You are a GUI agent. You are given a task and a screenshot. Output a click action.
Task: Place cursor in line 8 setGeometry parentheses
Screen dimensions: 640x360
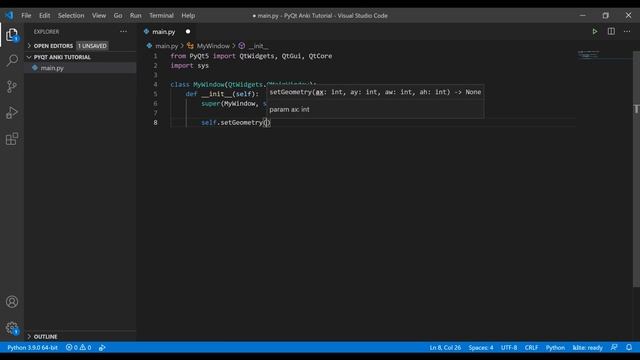coord(267,123)
